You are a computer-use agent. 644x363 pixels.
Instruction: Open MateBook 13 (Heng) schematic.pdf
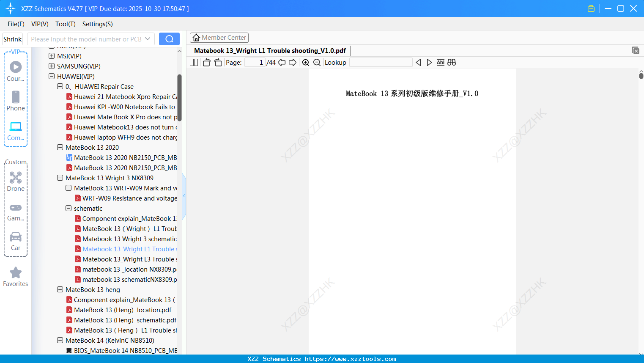click(x=121, y=320)
